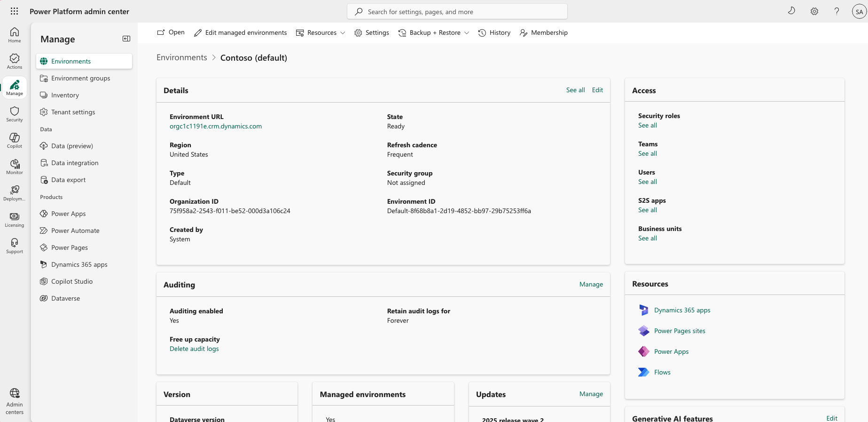Screen dimensions: 868x422
Task: Open the app launcher waffle icon
Action: [15, 11]
